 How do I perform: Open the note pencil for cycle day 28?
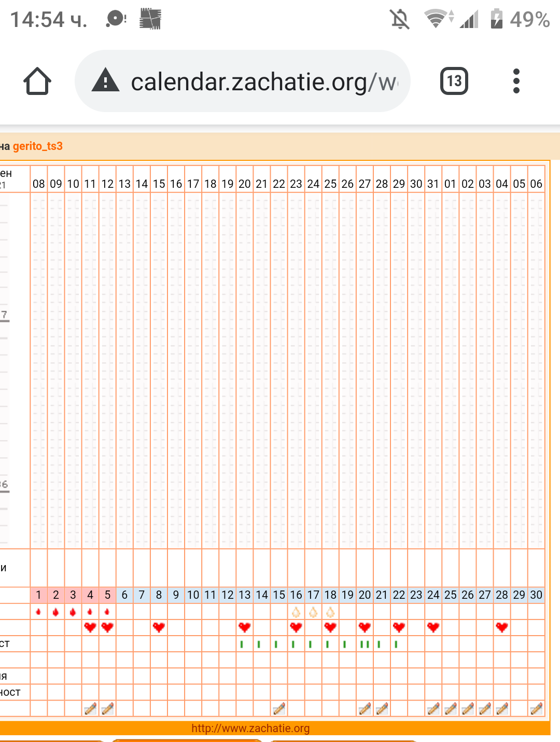point(502,708)
